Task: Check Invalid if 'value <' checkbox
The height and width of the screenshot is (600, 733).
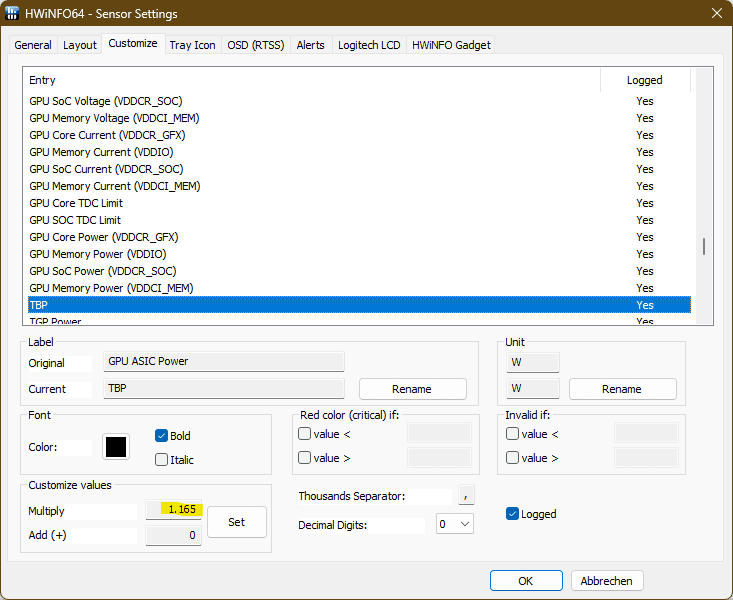Action: (x=512, y=434)
